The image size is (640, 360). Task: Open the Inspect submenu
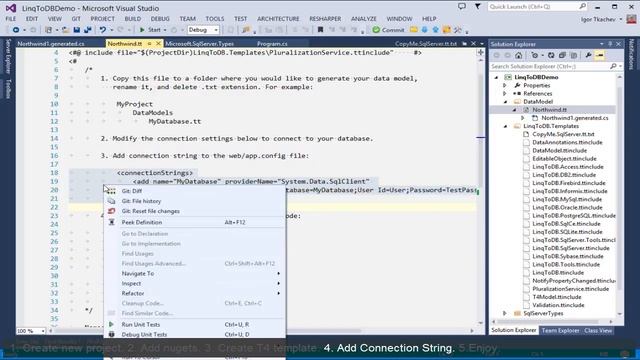[195, 283]
